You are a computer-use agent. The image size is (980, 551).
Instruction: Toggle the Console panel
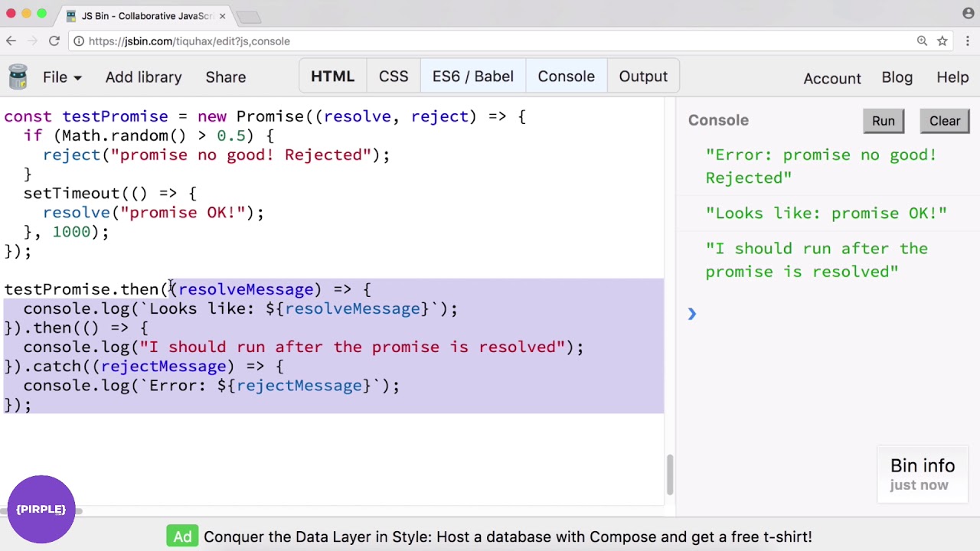[566, 77]
